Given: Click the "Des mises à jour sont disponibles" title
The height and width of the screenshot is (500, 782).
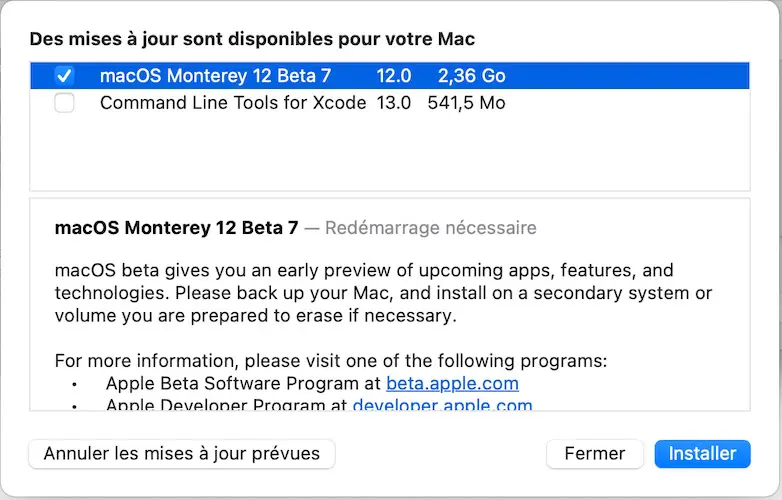Looking at the screenshot, I should click(252, 39).
